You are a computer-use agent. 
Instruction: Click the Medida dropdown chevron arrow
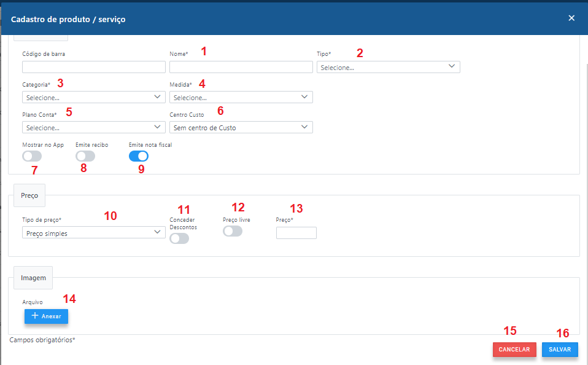[x=304, y=96]
